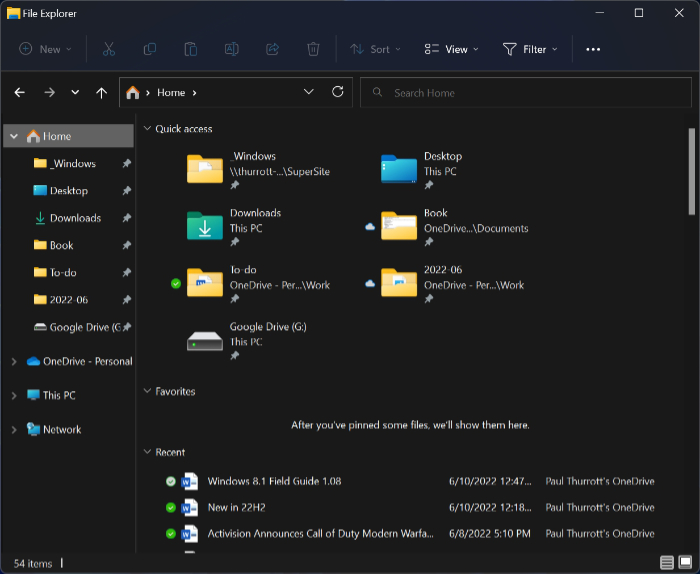The height and width of the screenshot is (574, 700).
Task: Open the Filter options
Action: pyautogui.click(x=531, y=49)
